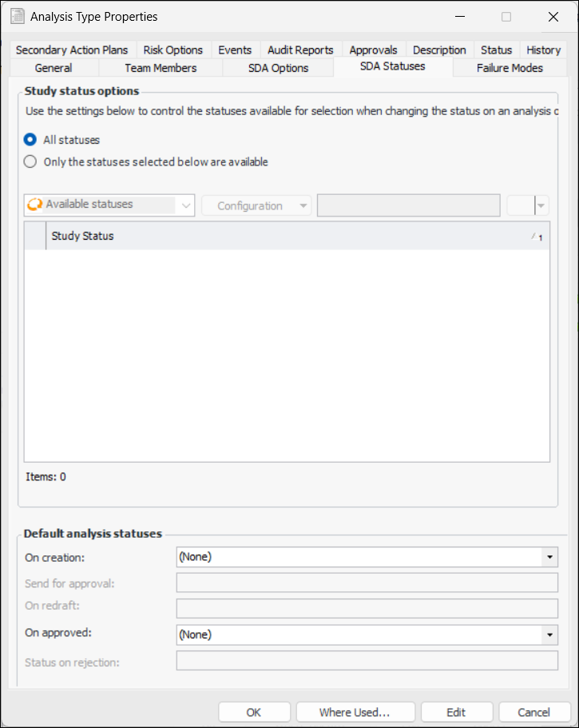The image size is (579, 728).
Task: Click the Analysis Type Properties document icon
Action: click(17, 16)
